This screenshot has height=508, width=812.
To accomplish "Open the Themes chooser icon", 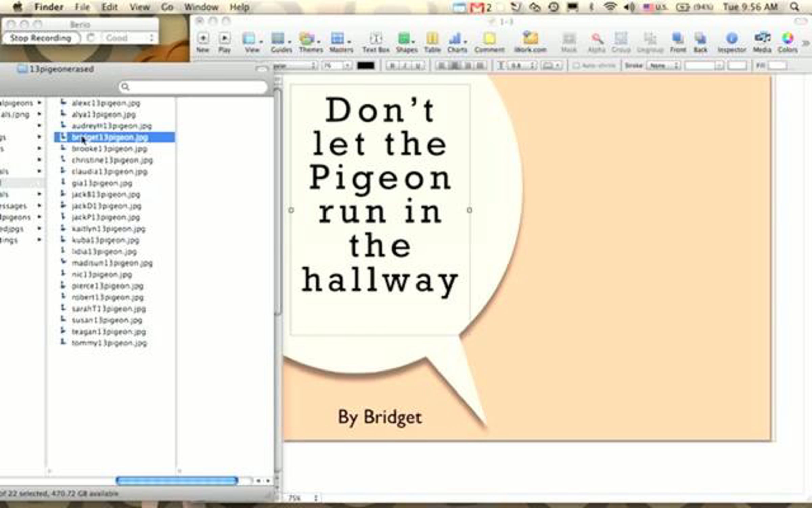I will click(x=307, y=38).
